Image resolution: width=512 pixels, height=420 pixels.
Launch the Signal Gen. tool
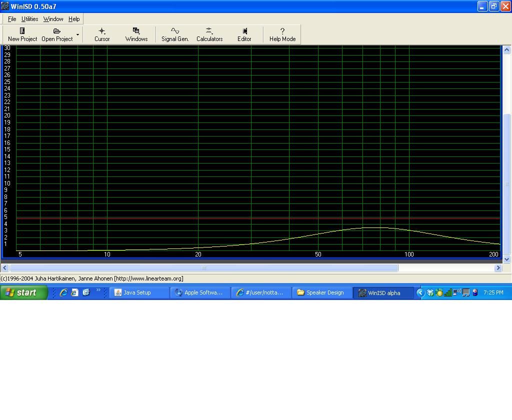175,34
